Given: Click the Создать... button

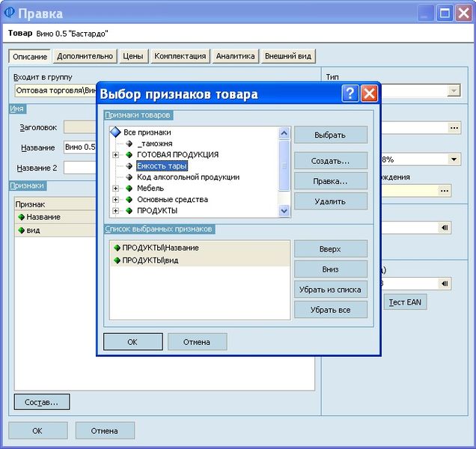Looking at the screenshot, I should click(x=330, y=161).
